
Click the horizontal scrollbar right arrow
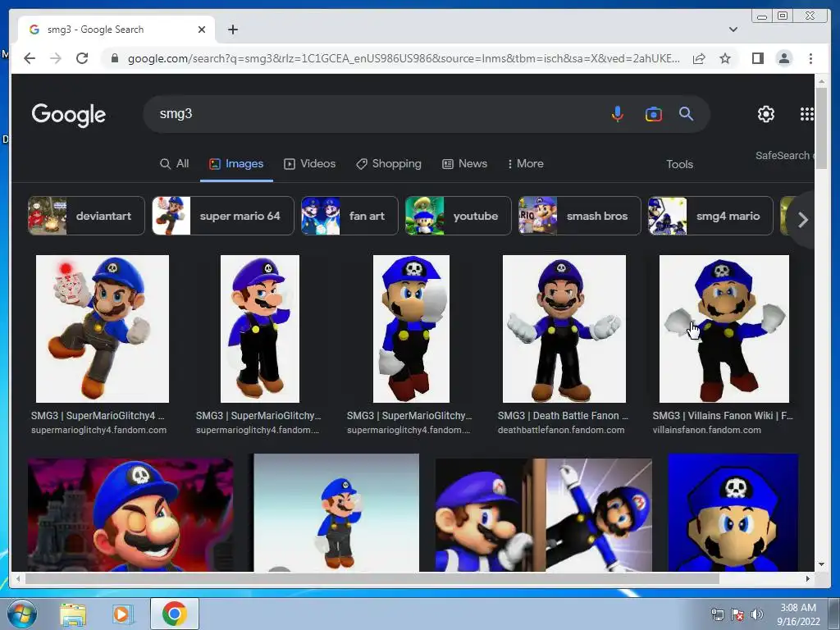click(808, 578)
